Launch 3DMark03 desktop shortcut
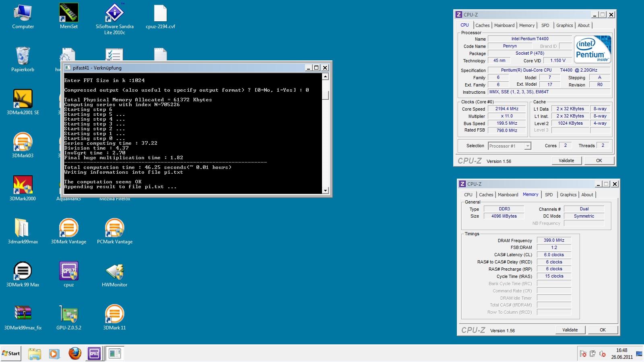This screenshot has height=362, width=644. click(23, 146)
